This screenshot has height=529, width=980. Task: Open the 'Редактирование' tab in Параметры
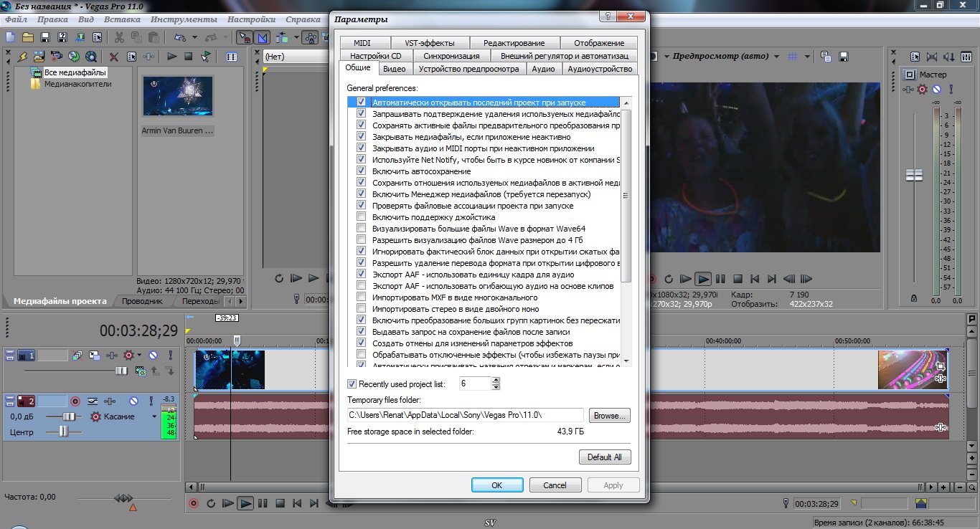514,43
